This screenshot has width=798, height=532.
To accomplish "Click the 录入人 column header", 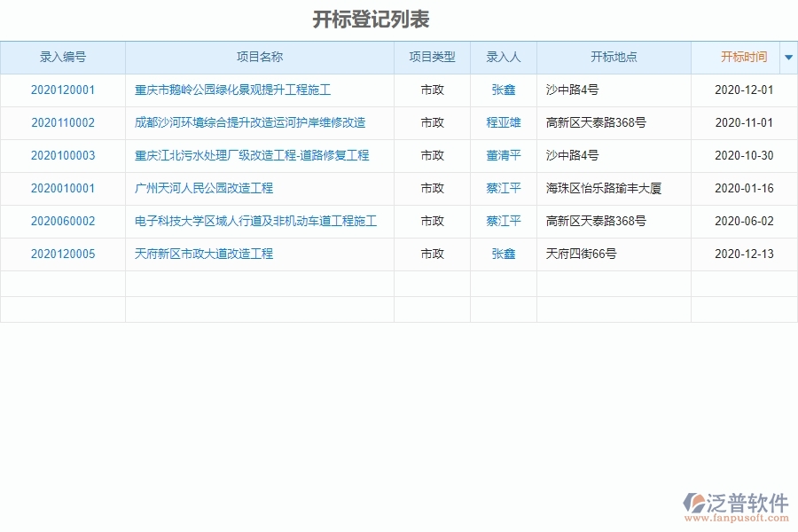I will (503, 57).
